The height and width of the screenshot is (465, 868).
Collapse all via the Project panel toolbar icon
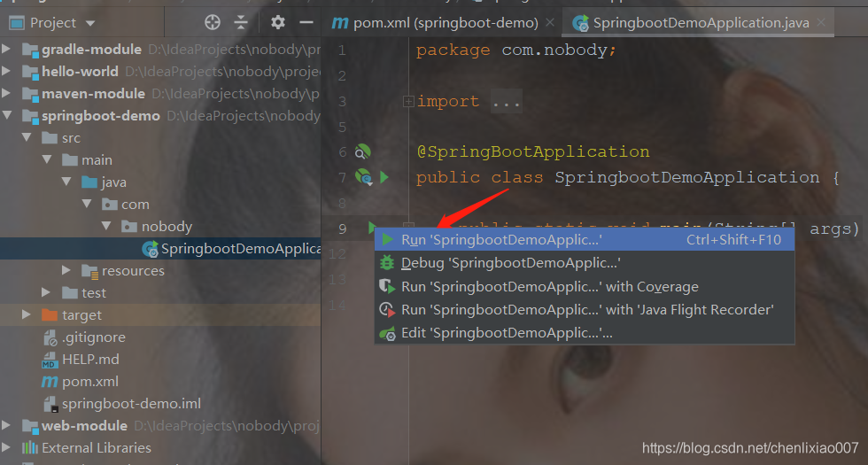coord(241,23)
